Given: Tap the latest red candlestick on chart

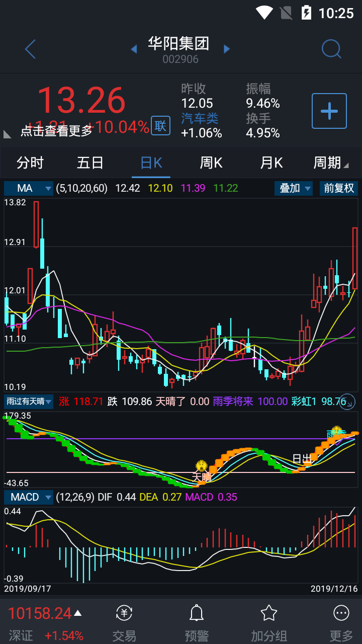Looking at the screenshot, I should click(x=355, y=258).
